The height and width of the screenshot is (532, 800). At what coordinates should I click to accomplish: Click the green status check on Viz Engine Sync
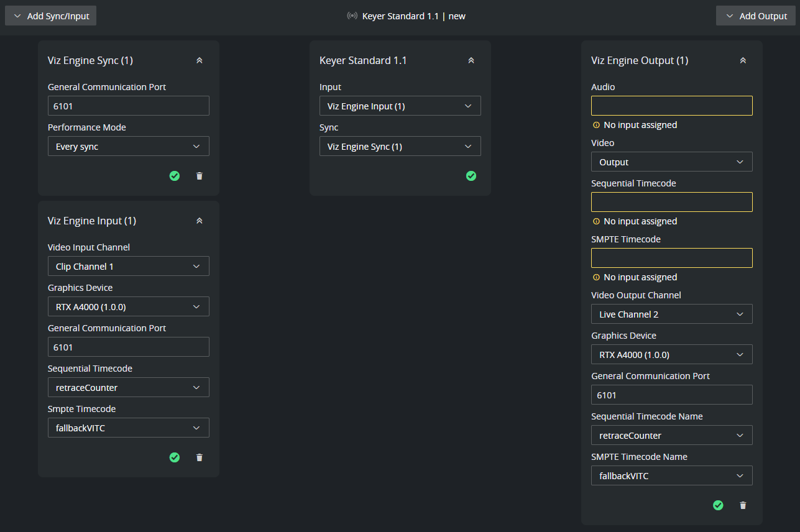click(175, 176)
